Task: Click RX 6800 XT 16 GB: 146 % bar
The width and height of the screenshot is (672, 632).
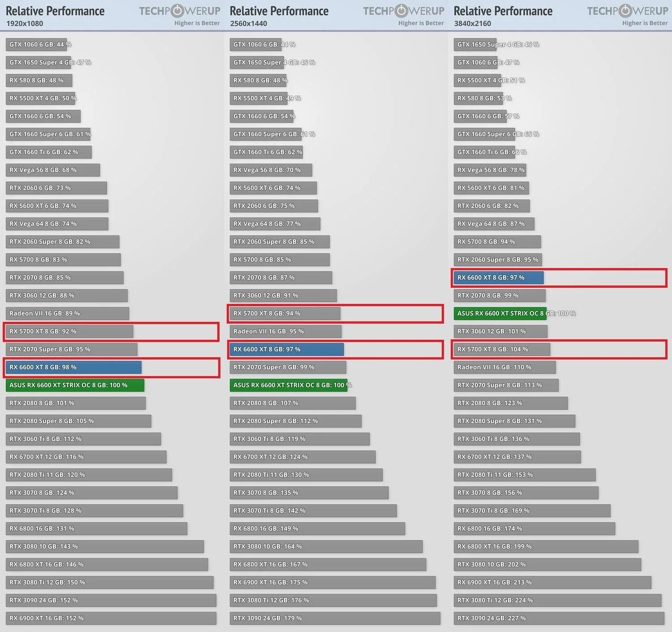Action: pos(107,564)
